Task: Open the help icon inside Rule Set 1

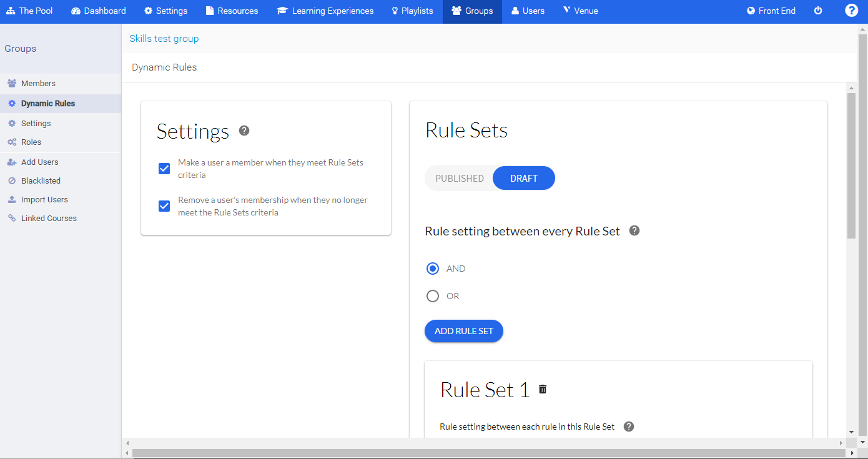Action: (x=628, y=427)
